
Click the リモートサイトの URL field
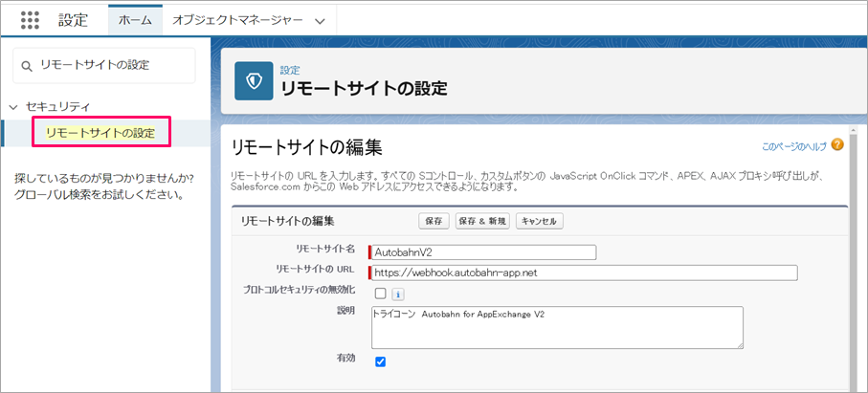[585, 273]
